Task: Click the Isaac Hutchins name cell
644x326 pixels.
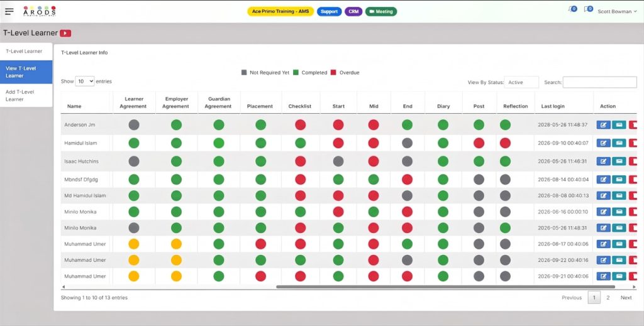Action: coord(81,161)
